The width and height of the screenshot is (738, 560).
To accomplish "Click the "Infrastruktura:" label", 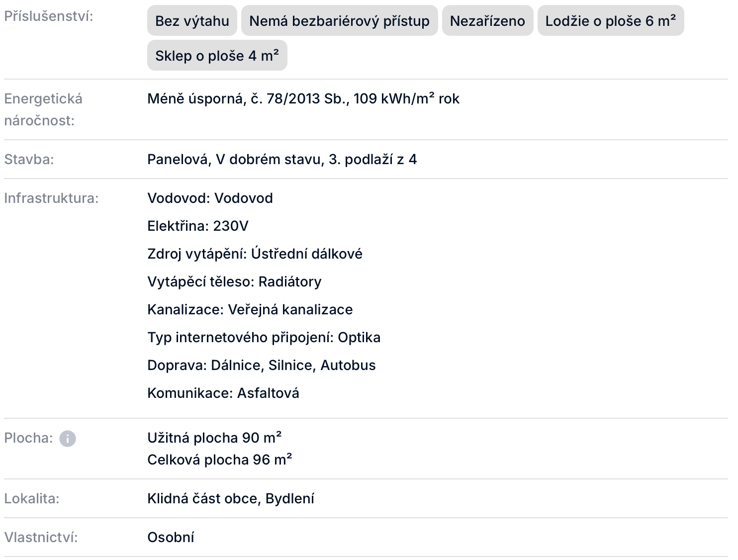I will pyautogui.click(x=51, y=198).
